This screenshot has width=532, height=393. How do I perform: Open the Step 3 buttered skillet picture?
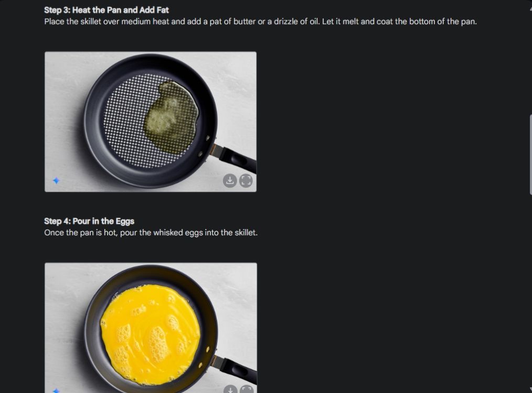click(x=151, y=122)
